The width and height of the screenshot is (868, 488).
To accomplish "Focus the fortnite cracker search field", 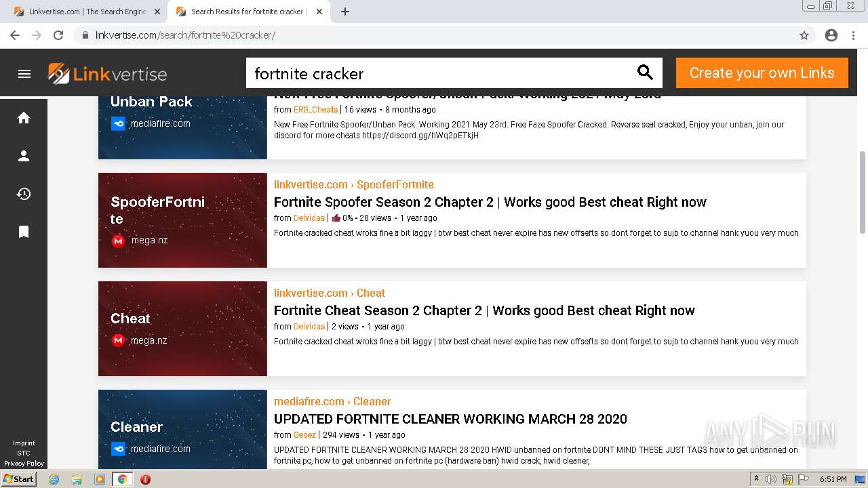I will [x=441, y=73].
